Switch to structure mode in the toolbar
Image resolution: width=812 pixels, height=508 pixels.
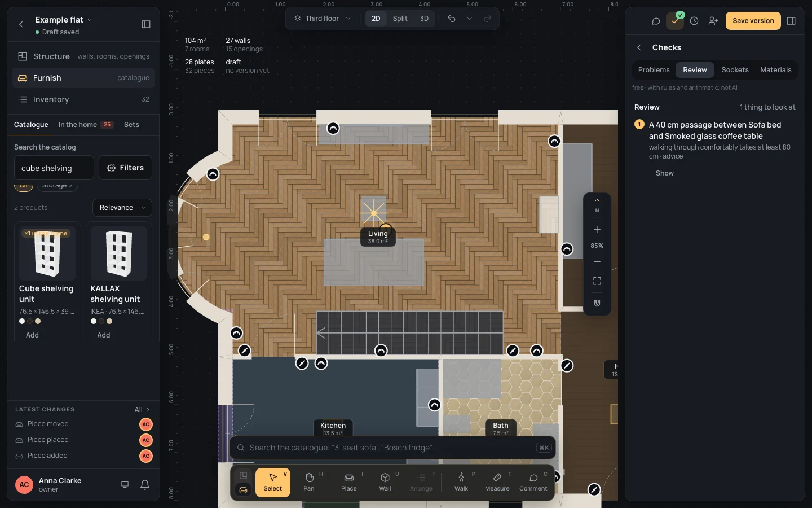coord(244,475)
